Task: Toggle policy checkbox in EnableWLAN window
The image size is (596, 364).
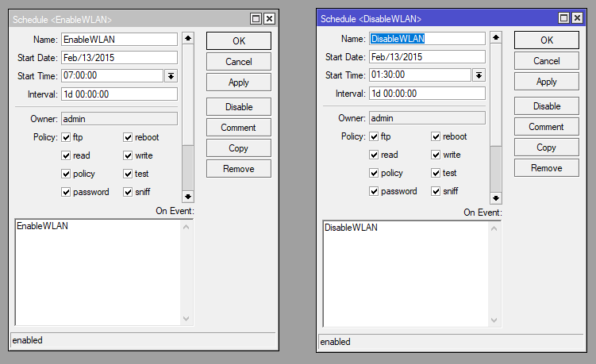Action: click(66, 174)
